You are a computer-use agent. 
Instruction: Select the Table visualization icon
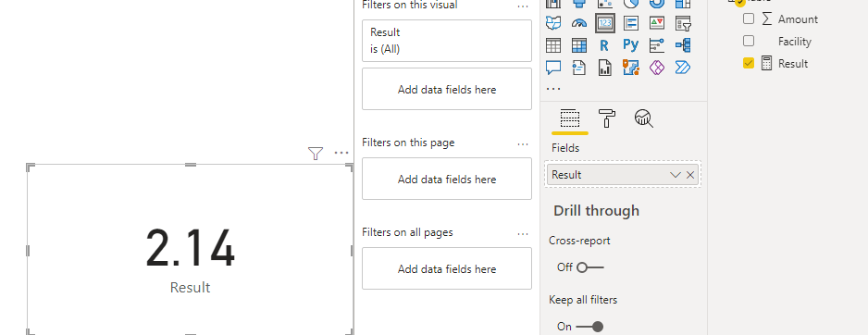coord(553,44)
